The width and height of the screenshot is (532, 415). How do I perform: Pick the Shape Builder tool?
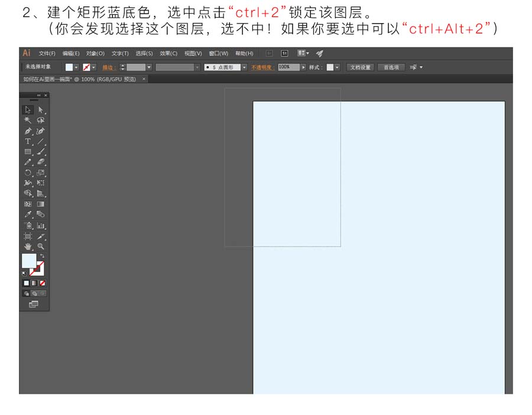pos(28,193)
